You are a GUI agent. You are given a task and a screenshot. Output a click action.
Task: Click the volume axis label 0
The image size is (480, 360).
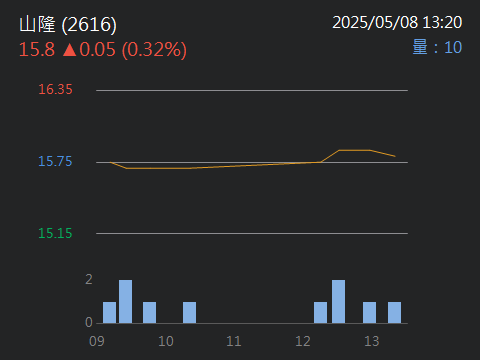89,322
